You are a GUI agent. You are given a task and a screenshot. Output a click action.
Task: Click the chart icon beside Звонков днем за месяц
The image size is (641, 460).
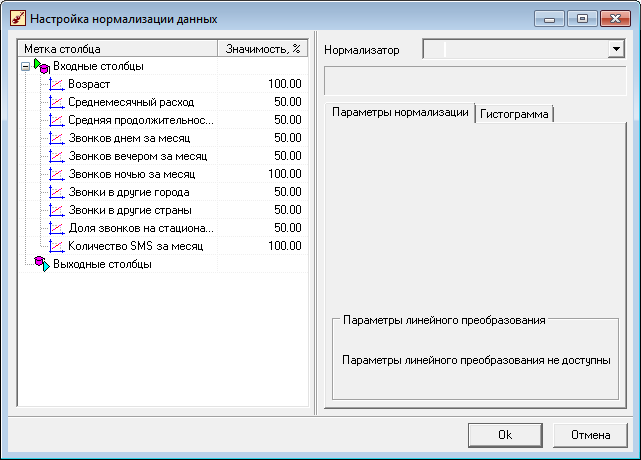[56, 138]
